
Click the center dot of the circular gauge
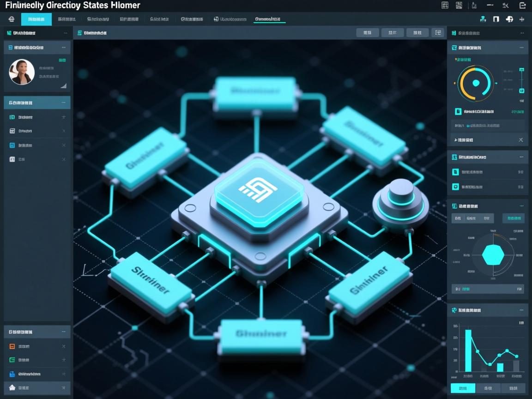476,83
